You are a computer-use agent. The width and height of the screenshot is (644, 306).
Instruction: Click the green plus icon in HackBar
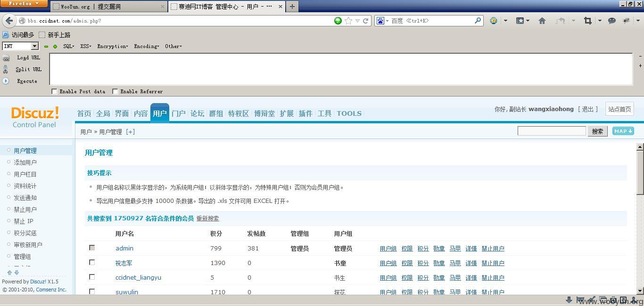[x=55, y=47]
